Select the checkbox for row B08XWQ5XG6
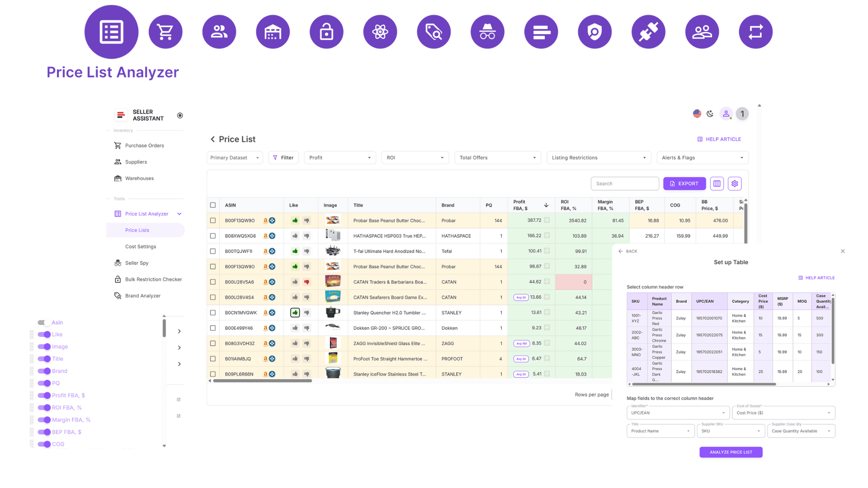This screenshot has height=488, width=868. point(213,235)
